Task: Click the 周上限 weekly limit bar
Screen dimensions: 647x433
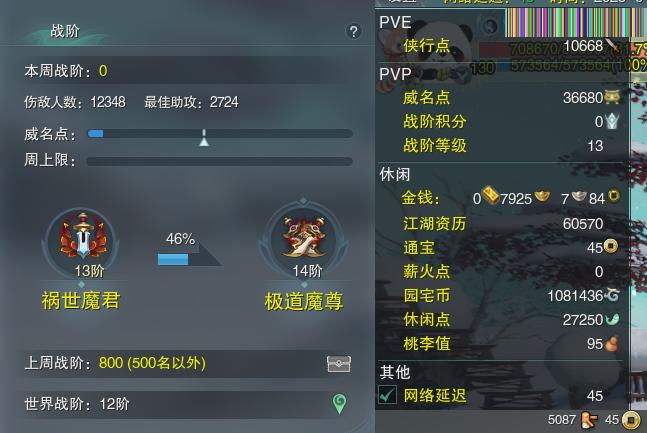Action: coord(220,161)
